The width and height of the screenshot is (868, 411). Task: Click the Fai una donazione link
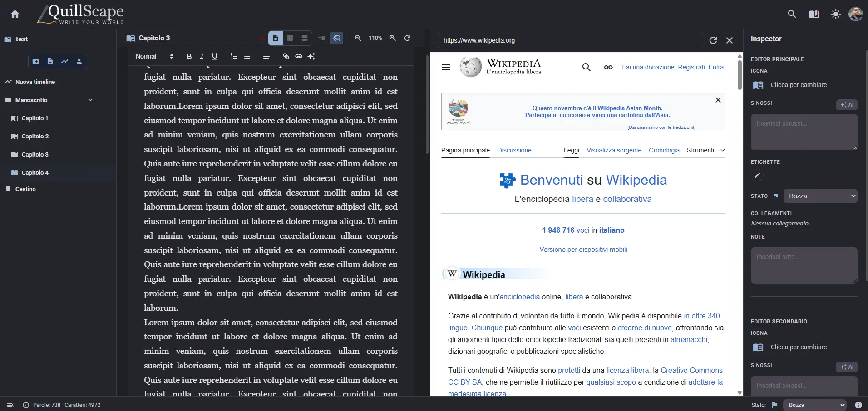[x=647, y=67]
